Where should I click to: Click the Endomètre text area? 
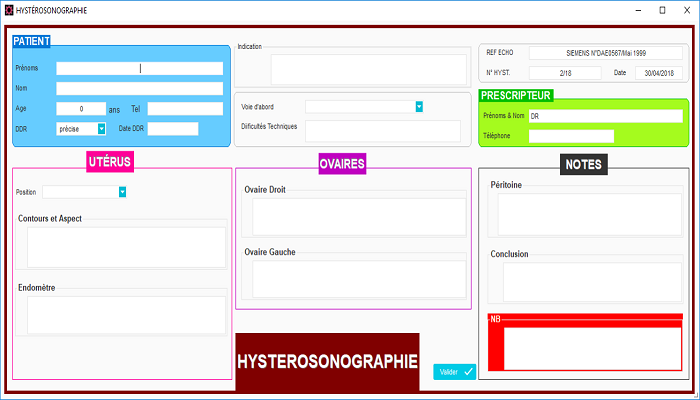pos(126,315)
